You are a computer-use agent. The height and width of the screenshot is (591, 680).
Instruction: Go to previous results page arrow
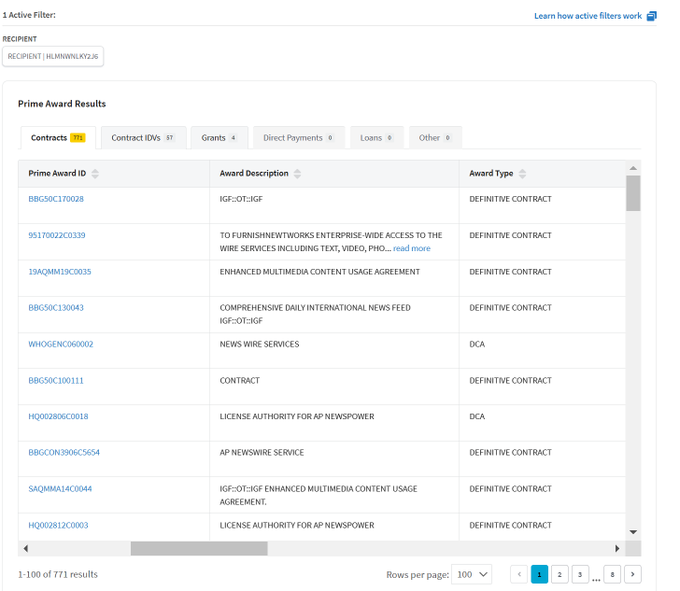click(x=519, y=574)
